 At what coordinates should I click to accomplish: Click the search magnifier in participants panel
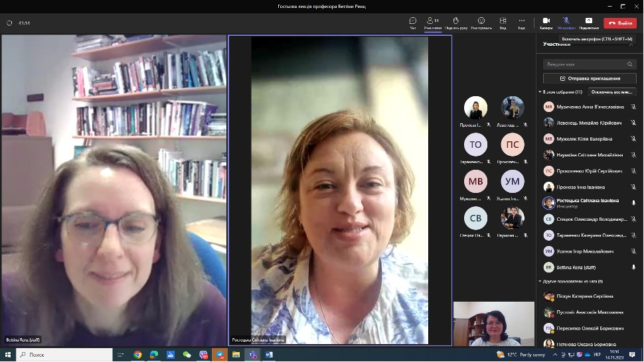coord(629,64)
